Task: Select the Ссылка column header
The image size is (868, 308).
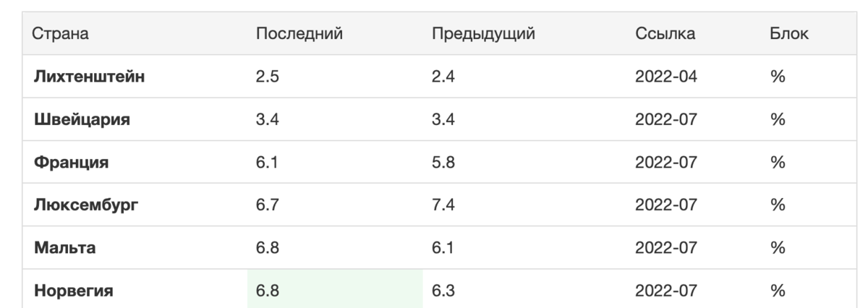Action: tap(665, 33)
